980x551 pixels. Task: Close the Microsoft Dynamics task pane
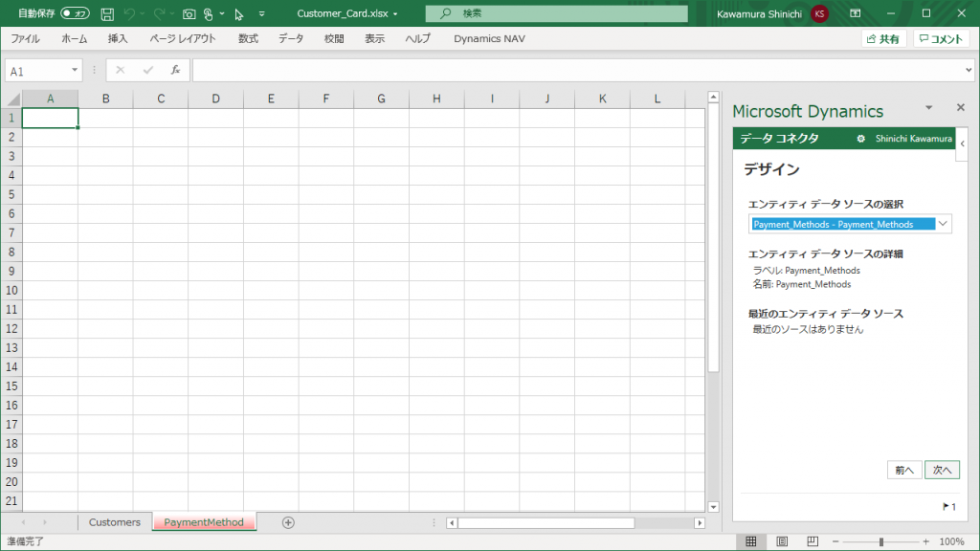(961, 107)
